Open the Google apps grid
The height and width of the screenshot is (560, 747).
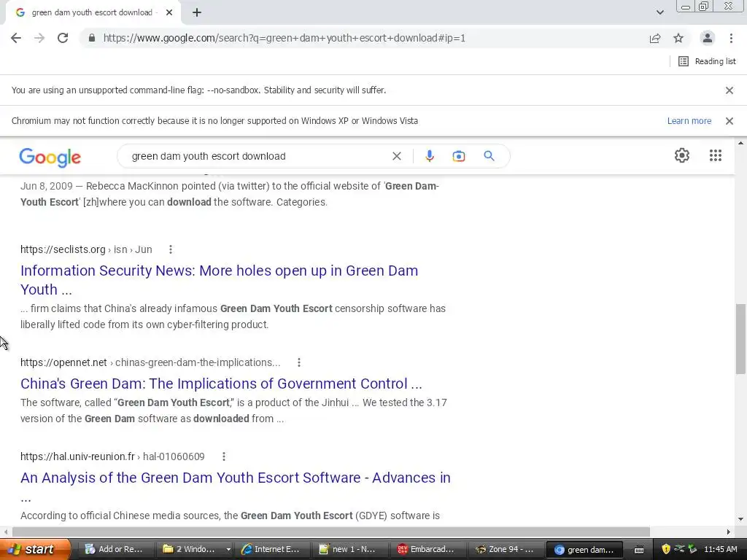tap(715, 155)
